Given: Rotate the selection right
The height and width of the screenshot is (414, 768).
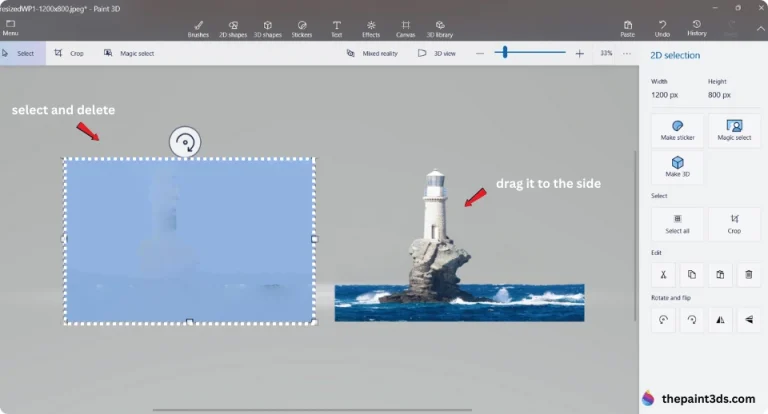Looking at the screenshot, I should point(692,319).
